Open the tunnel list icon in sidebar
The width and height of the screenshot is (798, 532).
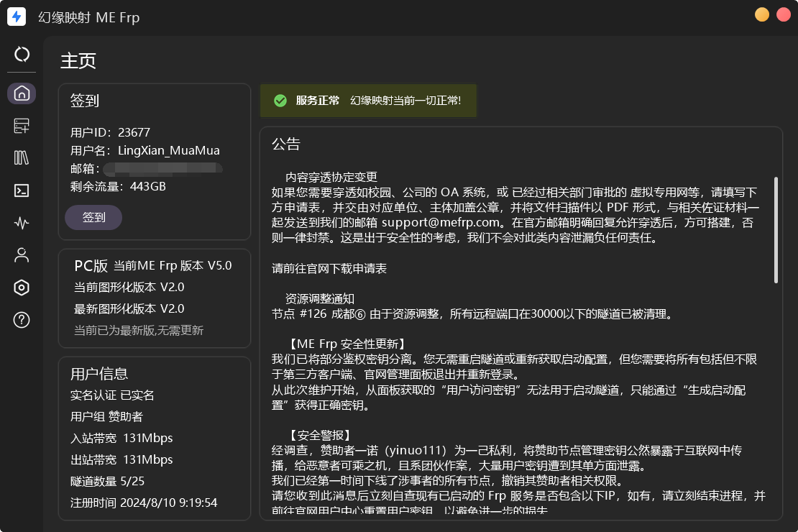click(x=21, y=157)
